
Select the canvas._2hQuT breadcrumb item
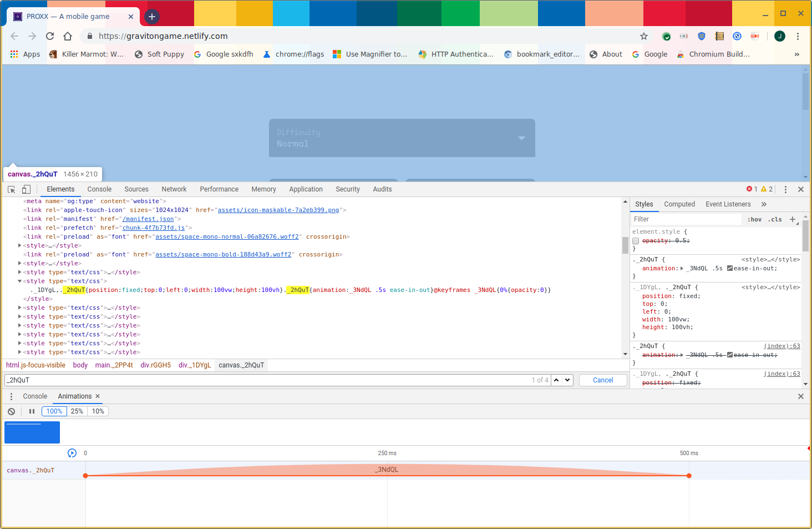[x=241, y=365]
